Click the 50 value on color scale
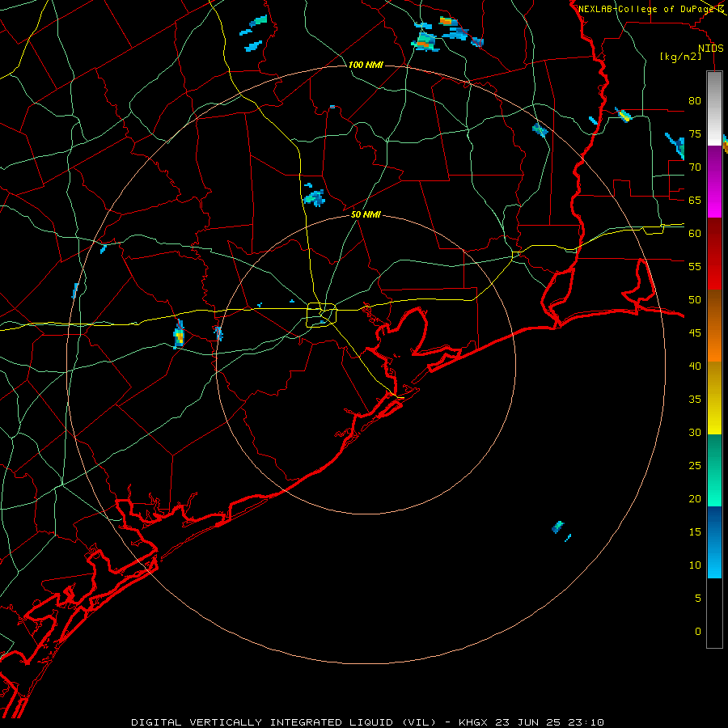Viewport: 728px width, 728px height. pos(695,299)
